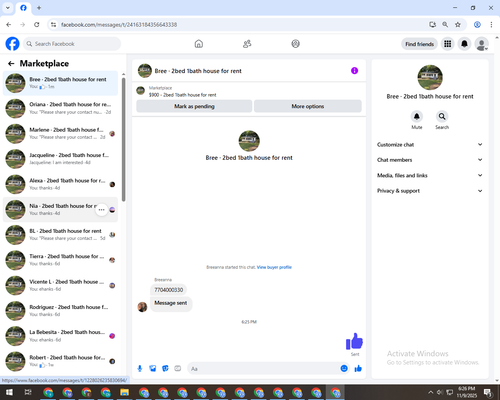This screenshot has height=400, width=500.
Task: Click the Search Facebook field
Action: [x=72, y=44]
